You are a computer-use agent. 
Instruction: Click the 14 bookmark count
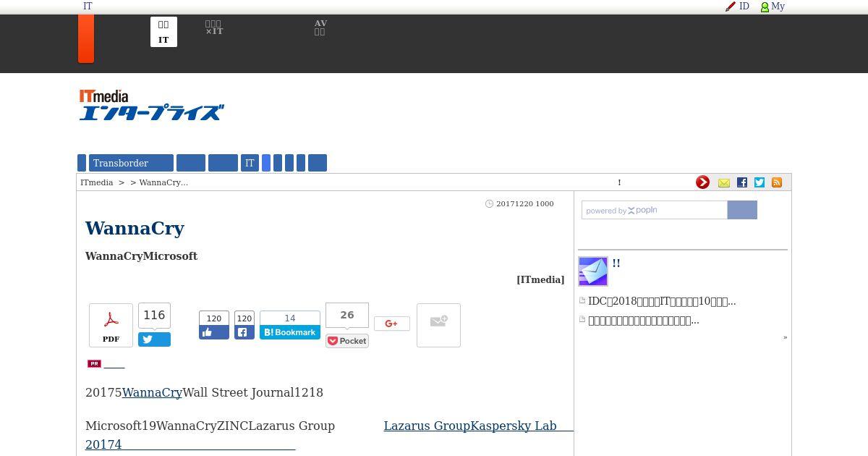coord(290,318)
